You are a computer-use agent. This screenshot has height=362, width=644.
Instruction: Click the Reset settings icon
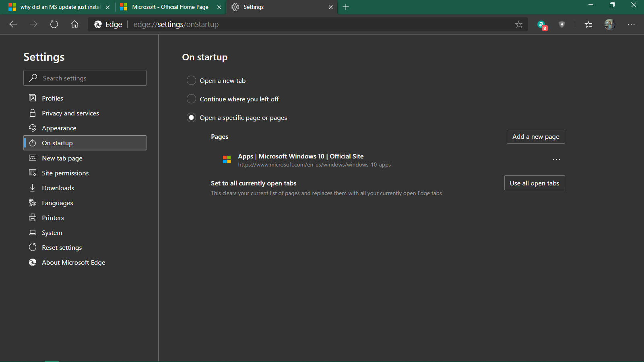[33, 247]
